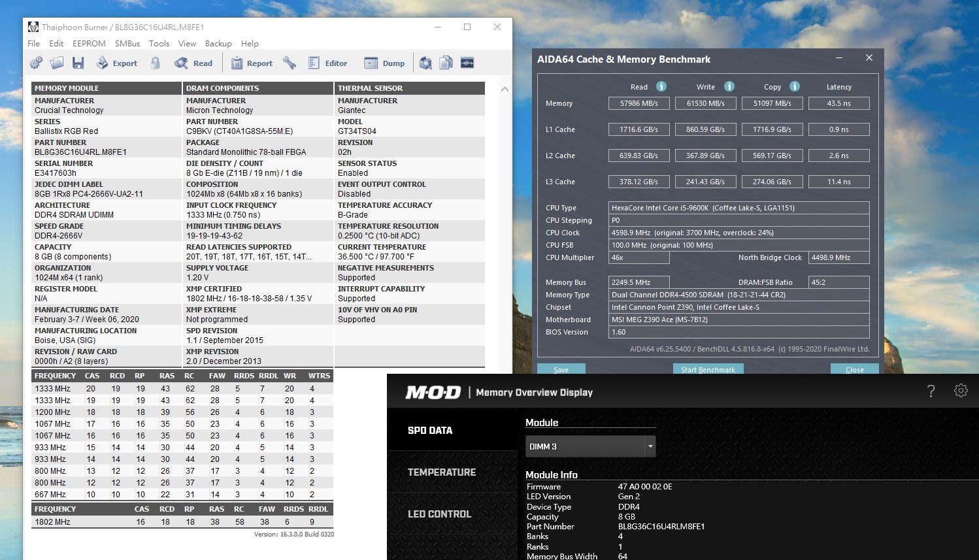Click the 667 MHz frequency table row
The height and width of the screenshot is (560, 979).
coord(182,495)
